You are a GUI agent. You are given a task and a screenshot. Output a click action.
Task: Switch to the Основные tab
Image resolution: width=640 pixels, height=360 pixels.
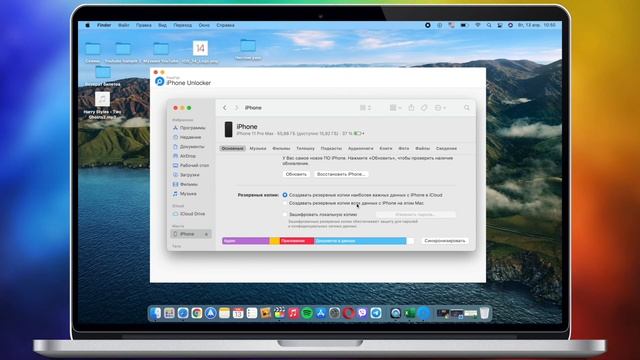coord(233,149)
